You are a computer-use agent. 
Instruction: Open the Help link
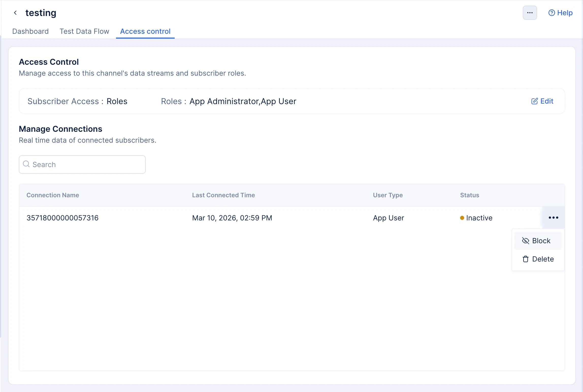click(560, 13)
